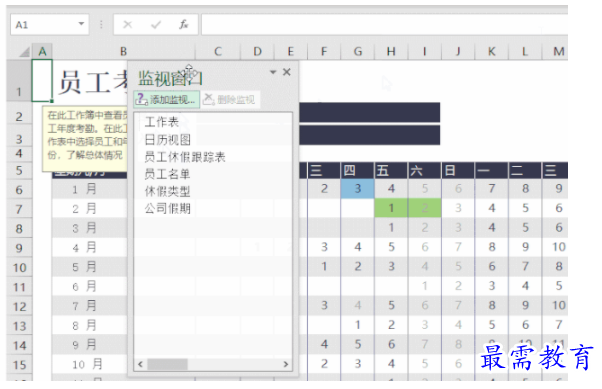Screen dimensions: 602x389
Task: Click the selected cell A1
Action: pos(42,81)
